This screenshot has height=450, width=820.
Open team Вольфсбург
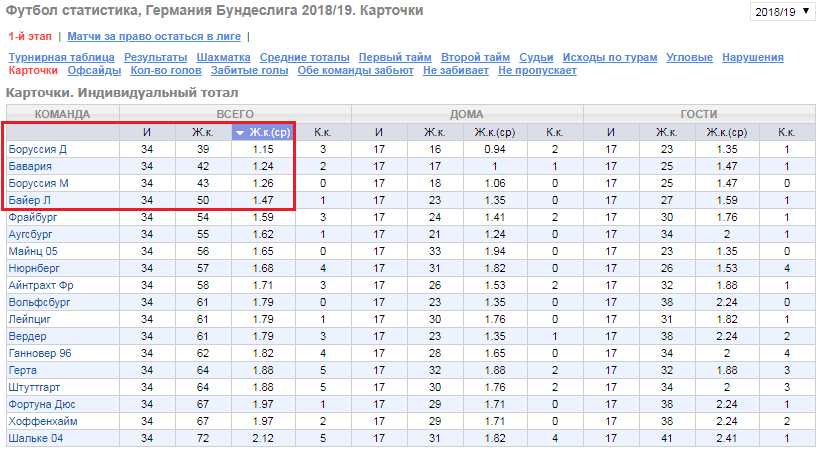point(39,302)
